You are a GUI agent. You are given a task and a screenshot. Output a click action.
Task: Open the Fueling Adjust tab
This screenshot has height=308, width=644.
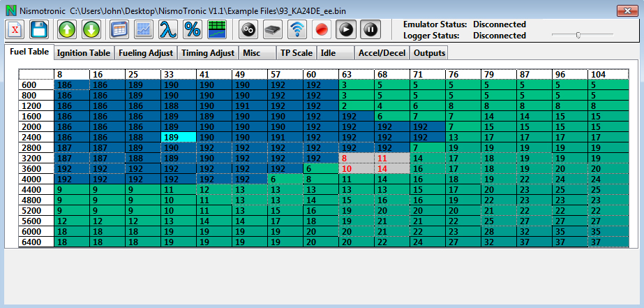[x=146, y=53]
